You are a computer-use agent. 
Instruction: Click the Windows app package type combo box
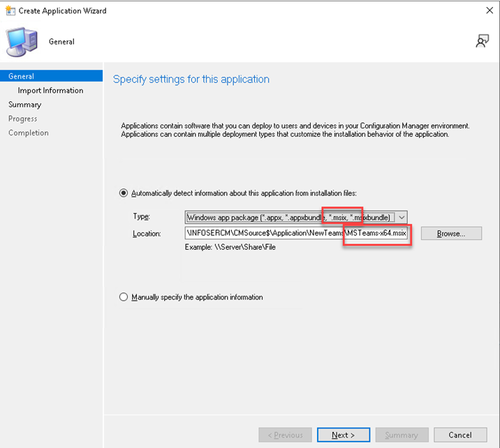(290, 218)
